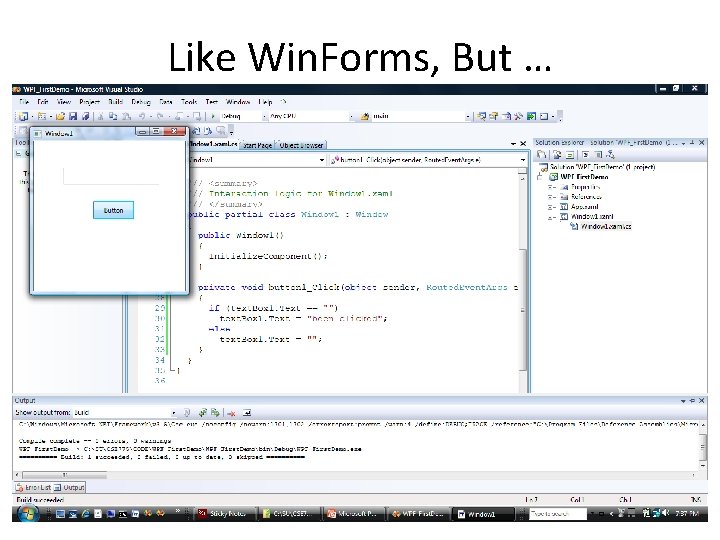Screen dimensions: 720x540
Task: Click the Solution Explorer Properties icon
Action: pos(542,155)
